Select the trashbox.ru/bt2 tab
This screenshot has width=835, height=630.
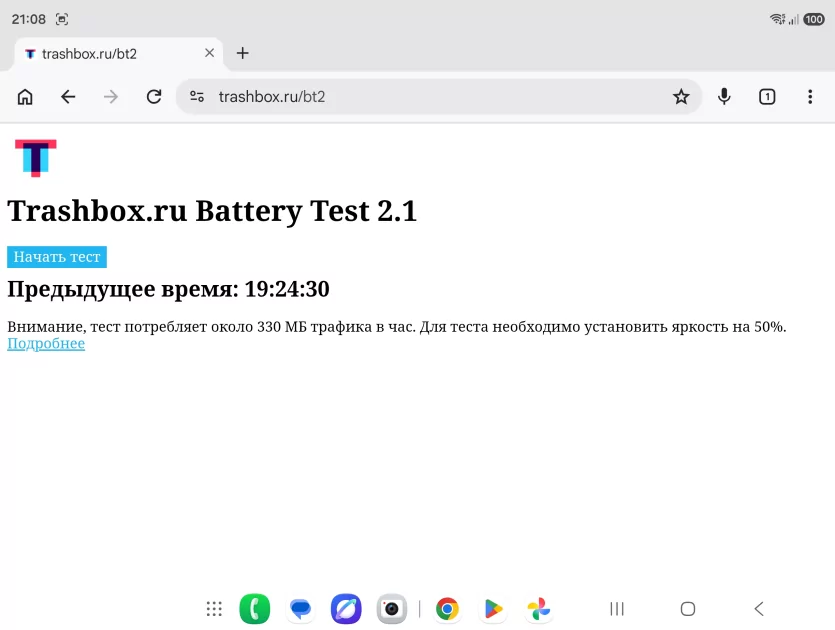tap(118, 54)
